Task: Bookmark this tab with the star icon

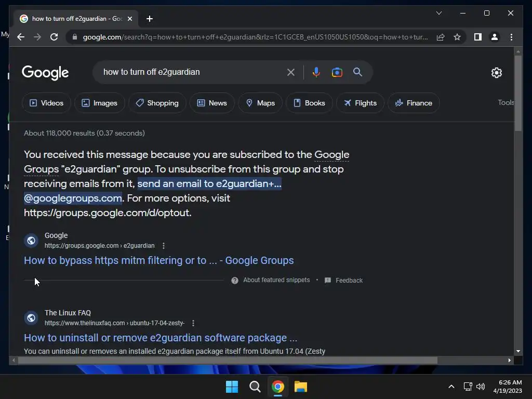Action: pos(457,37)
